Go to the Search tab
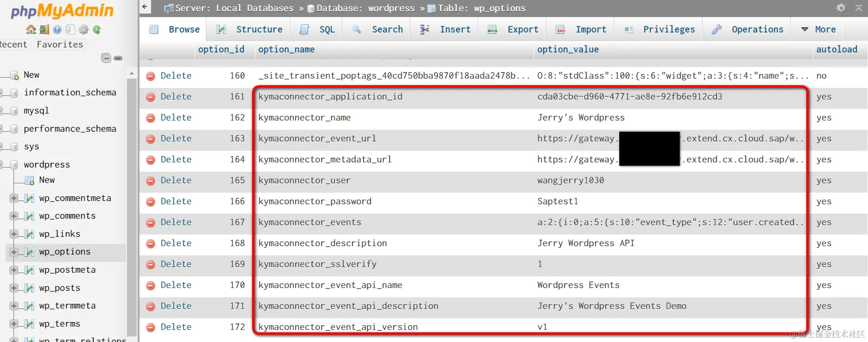The height and width of the screenshot is (342, 868). point(377,29)
